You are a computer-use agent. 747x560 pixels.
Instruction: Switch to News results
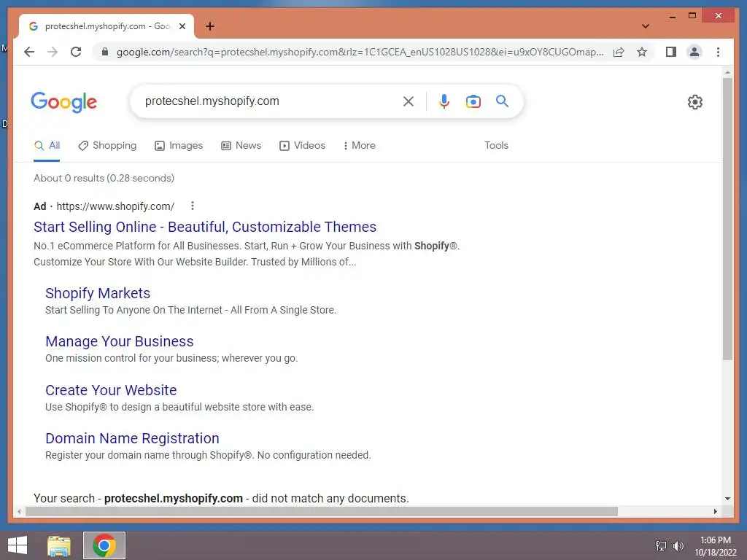click(241, 146)
